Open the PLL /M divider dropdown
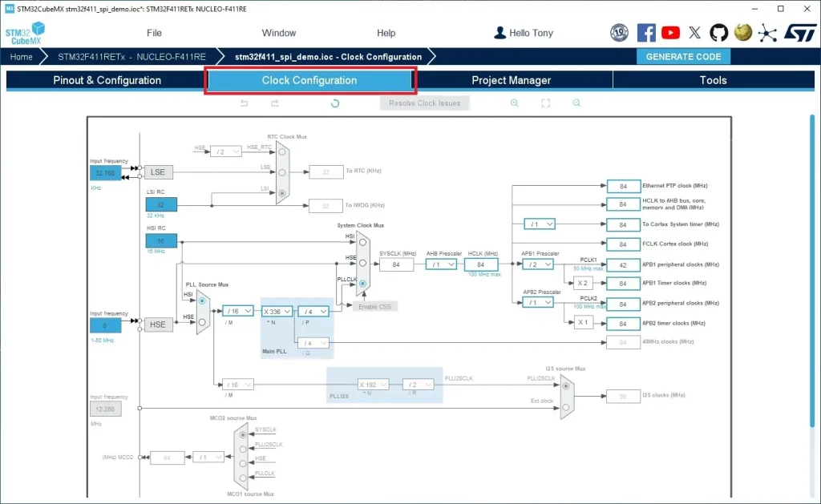 pyautogui.click(x=238, y=311)
